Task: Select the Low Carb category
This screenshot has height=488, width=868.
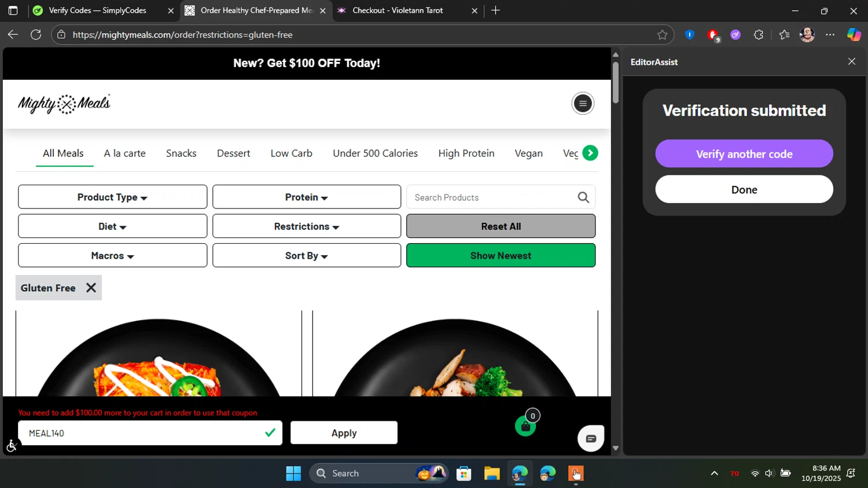Action: pyautogui.click(x=292, y=153)
